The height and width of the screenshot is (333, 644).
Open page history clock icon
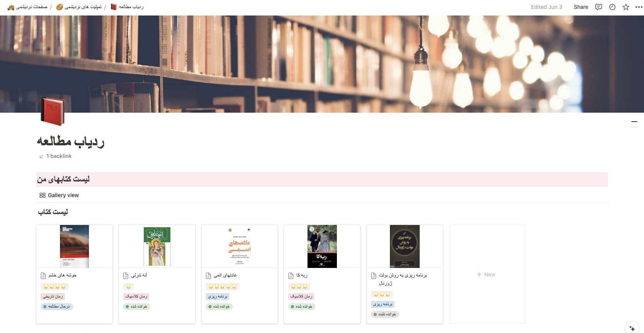[x=612, y=7]
